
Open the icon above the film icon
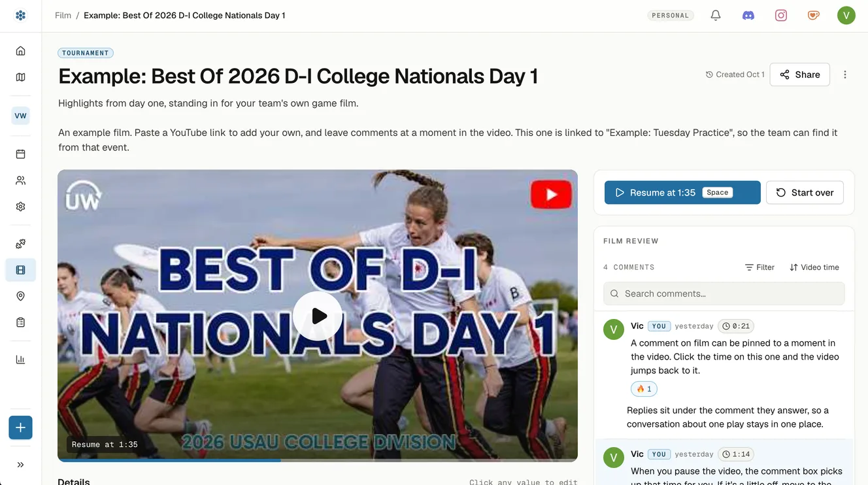click(x=20, y=244)
